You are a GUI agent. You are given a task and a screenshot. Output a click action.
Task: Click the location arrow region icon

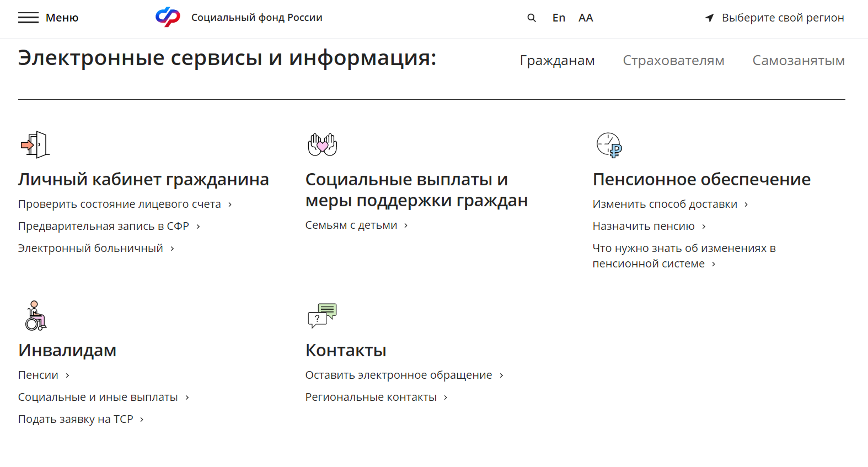click(710, 18)
